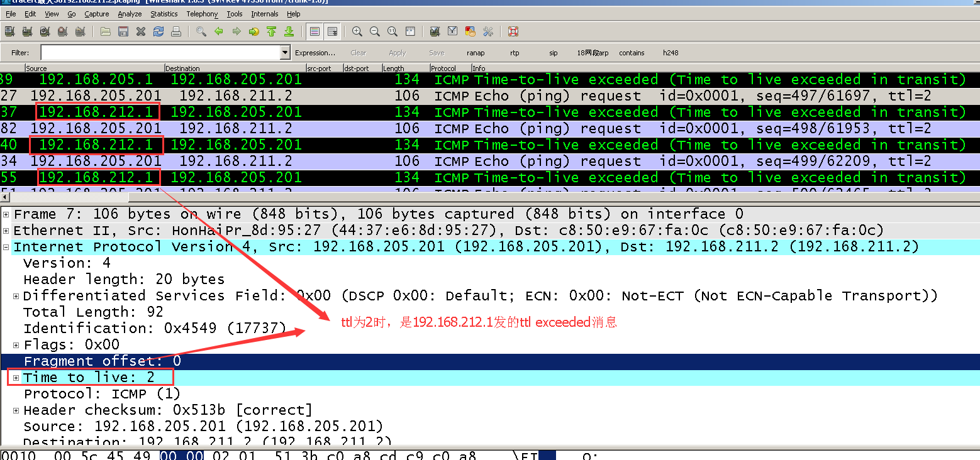Open help lifebuoy icon
Screen dimensions: 980x460
pos(513,31)
